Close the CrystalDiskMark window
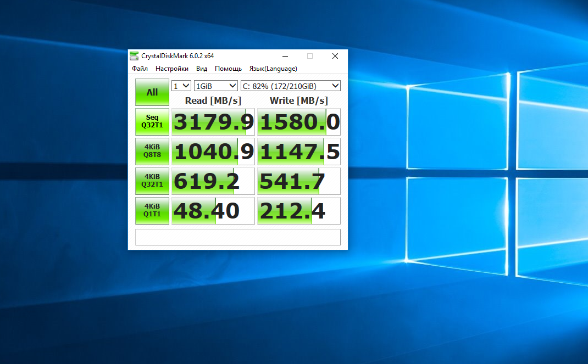Viewport: 588px width, 364px height. (335, 56)
